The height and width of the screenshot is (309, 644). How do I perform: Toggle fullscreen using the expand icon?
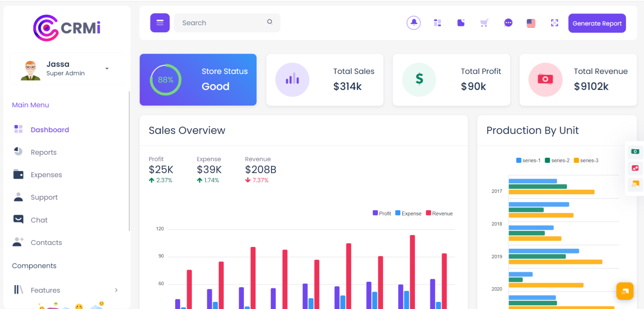tap(554, 23)
